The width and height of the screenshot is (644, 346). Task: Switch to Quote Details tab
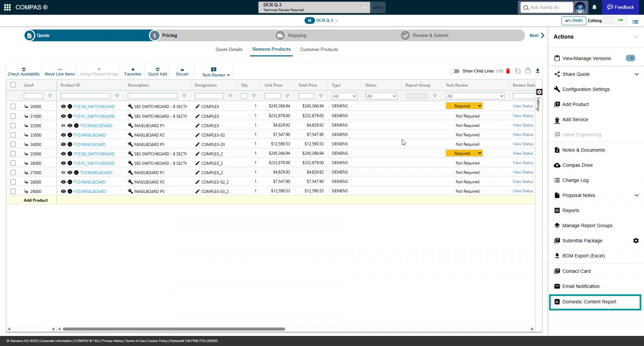coord(229,50)
